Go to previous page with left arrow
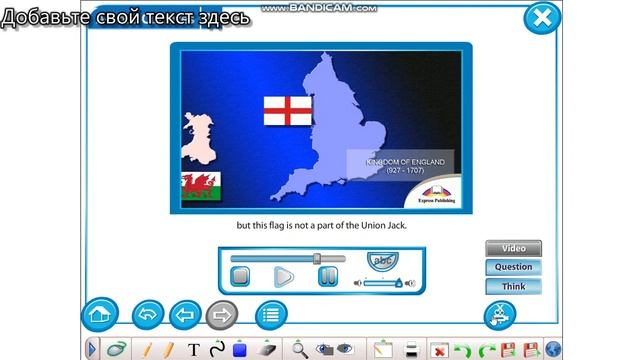This screenshot has height=360, width=640. coord(185,315)
